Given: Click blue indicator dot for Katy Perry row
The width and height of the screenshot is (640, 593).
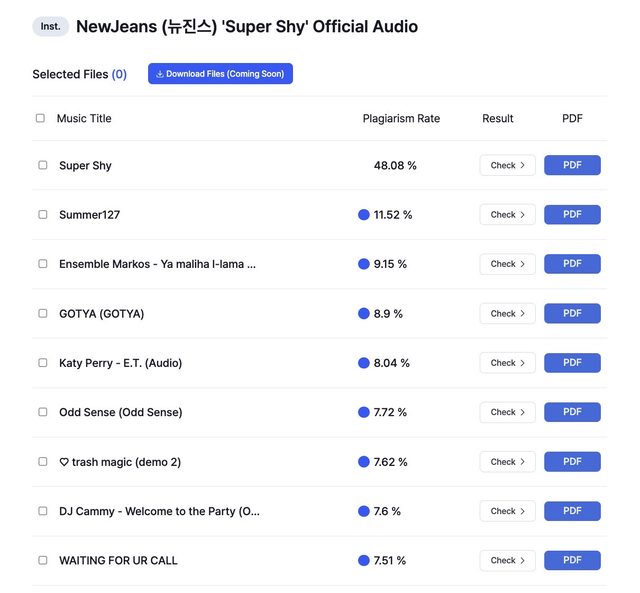Looking at the screenshot, I should [364, 363].
